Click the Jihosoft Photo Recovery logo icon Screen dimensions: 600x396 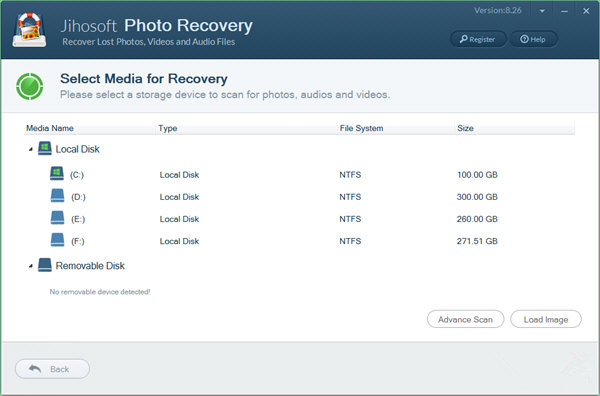pos(29,30)
